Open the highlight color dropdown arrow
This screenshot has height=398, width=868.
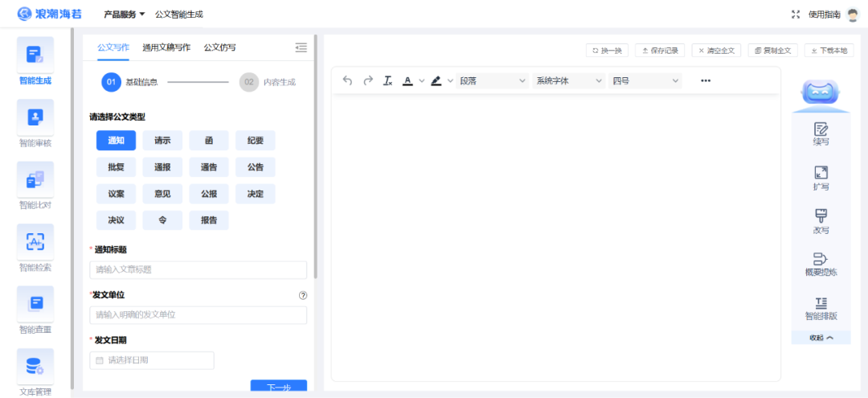click(x=450, y=81)
